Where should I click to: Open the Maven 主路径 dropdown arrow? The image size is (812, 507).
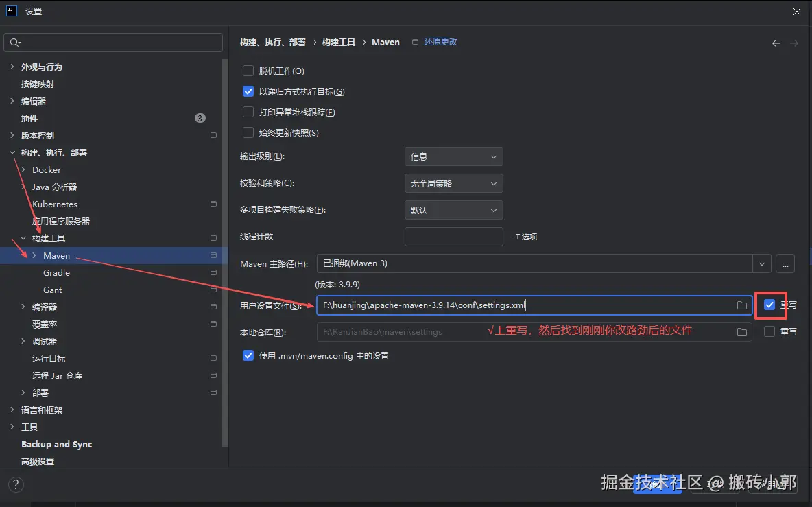pos(761,263)
